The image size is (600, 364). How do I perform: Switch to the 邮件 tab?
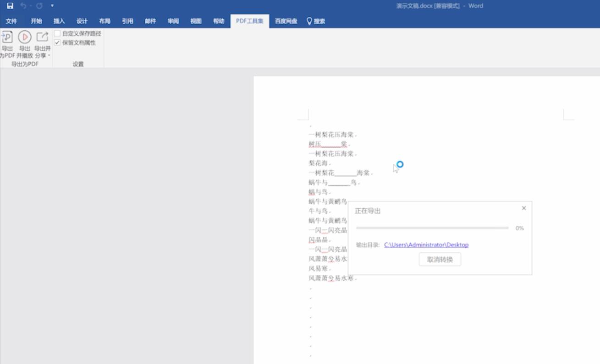click(x=150, y=21)
